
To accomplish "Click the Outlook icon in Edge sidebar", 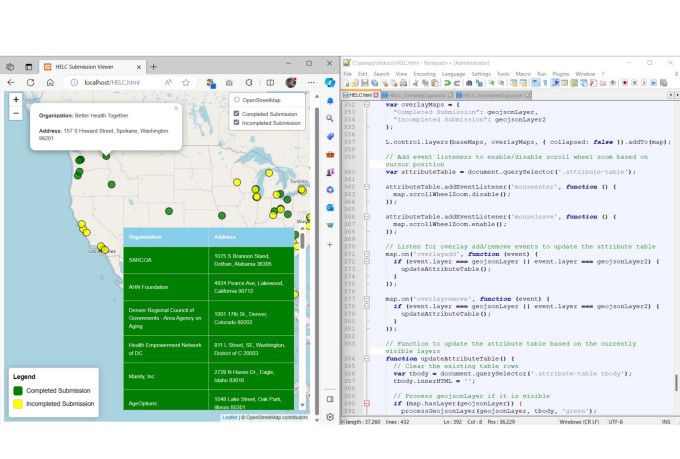I will (330, 207).
